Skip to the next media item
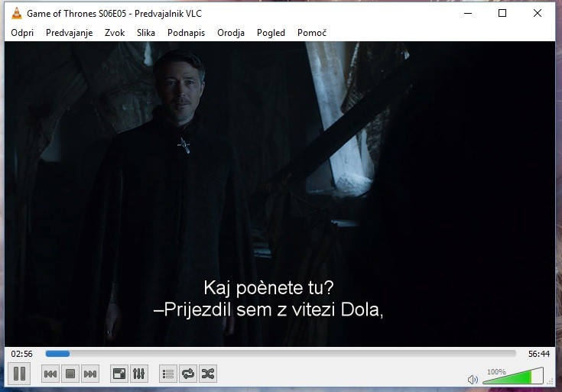 click(x=89, y=374)
